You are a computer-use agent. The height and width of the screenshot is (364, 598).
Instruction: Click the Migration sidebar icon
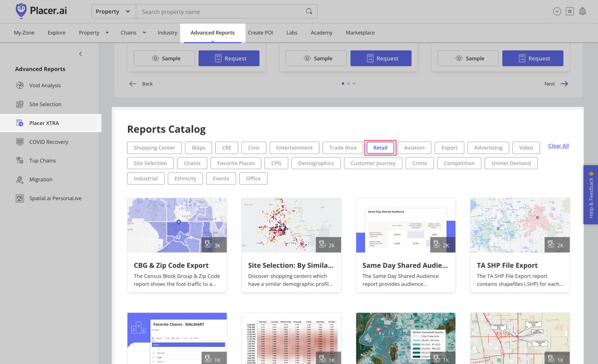point(20,179)
